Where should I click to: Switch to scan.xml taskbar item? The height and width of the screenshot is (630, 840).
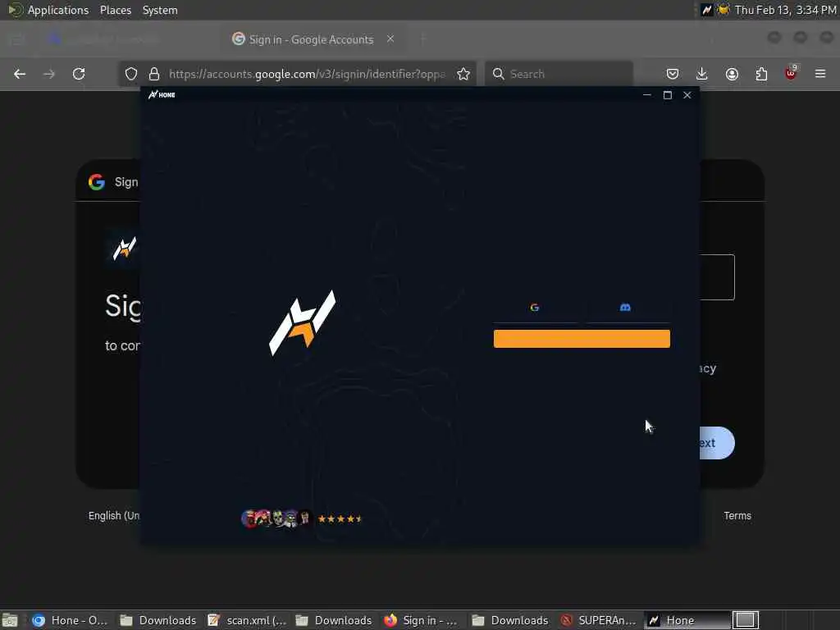coord(248,620)
